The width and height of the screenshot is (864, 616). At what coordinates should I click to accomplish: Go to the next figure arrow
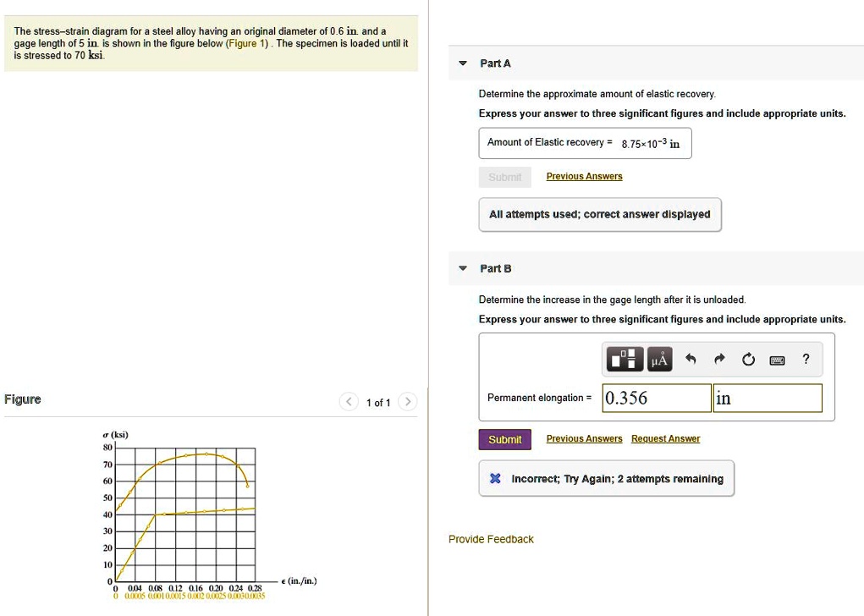click(x=407, y=402)
